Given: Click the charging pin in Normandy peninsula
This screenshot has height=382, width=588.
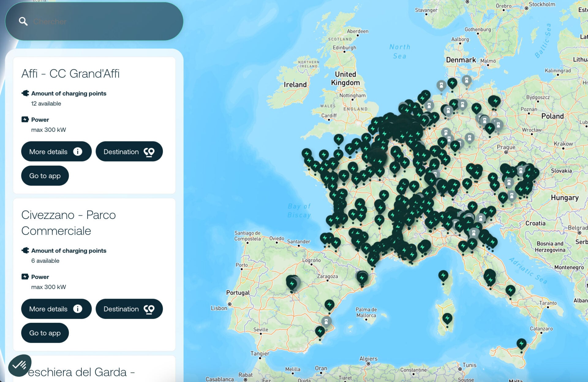Looking at the screenshot, I should pyautogui.click(x=338, y=139).
